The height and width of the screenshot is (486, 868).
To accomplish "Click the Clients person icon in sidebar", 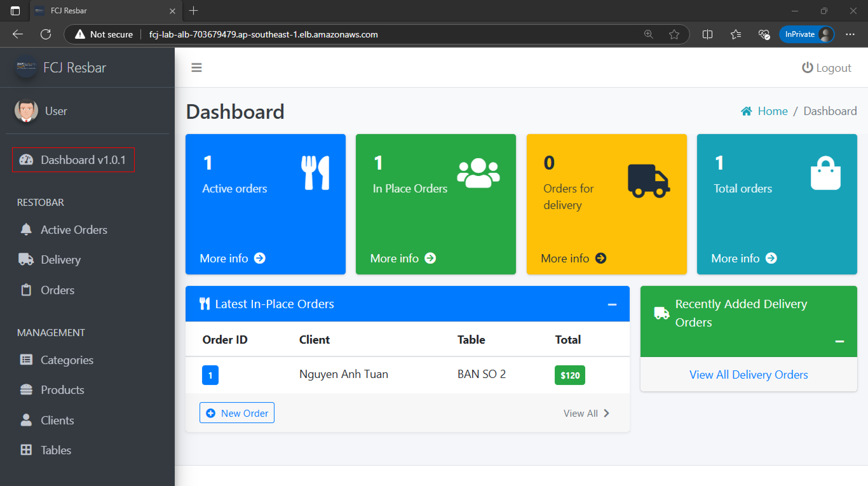I will (x=26, y=420).
